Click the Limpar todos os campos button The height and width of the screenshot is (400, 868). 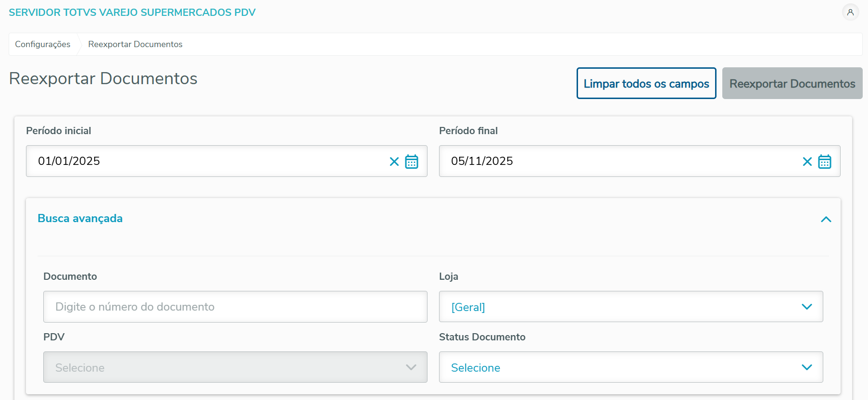646,84
